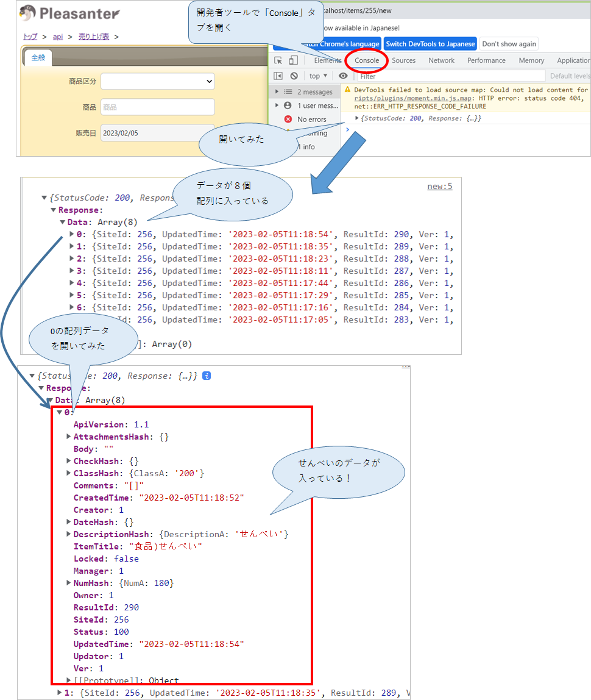This screenshot has height=700, width=591.
Task: Open the new:5 source link
Action: point(440,187)
